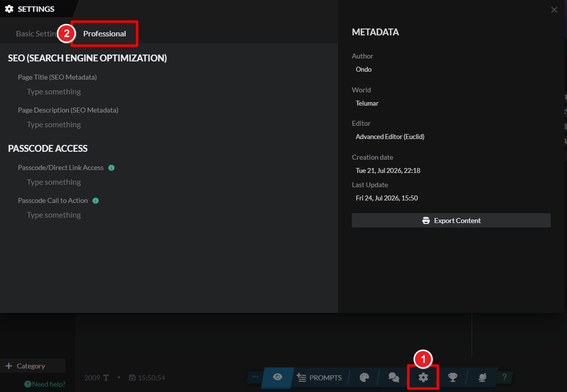This screenshot has width=567, height=392.
Task: Click the PASSCODE ACCESS heading
Action: (48, 148)
